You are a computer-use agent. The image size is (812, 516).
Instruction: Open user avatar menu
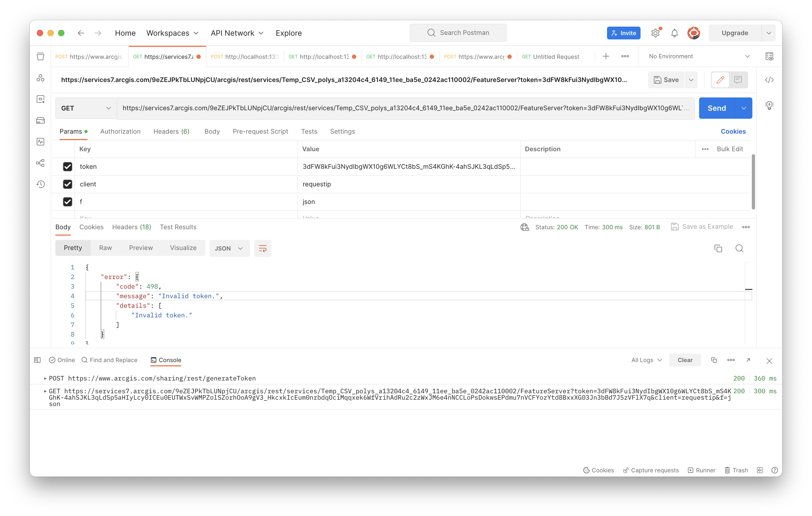(694, 33)
